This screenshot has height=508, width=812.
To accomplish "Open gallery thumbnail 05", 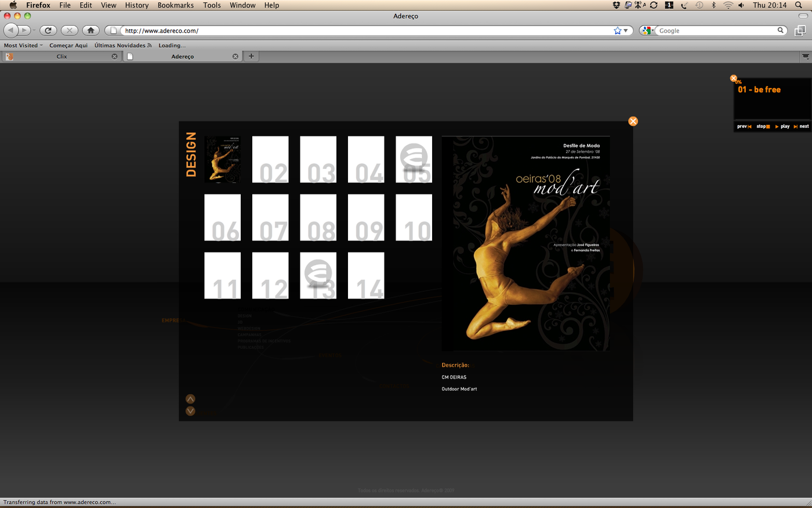I will (414, 160).
